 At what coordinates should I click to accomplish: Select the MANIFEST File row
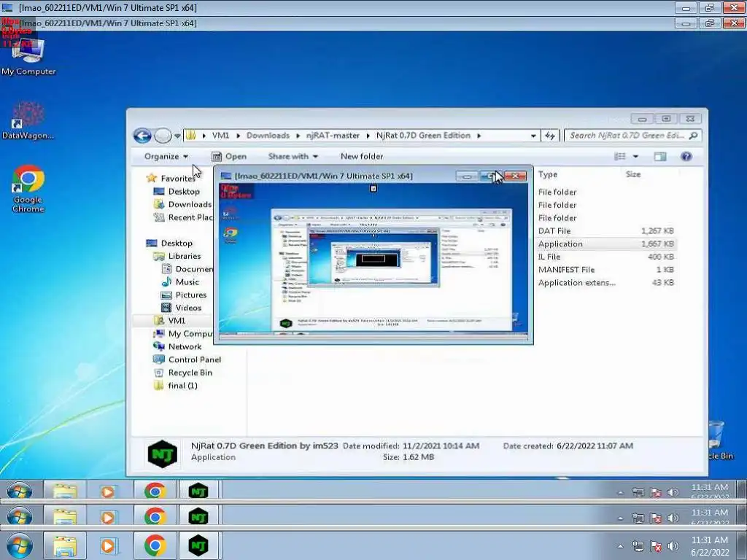(605, 270)
